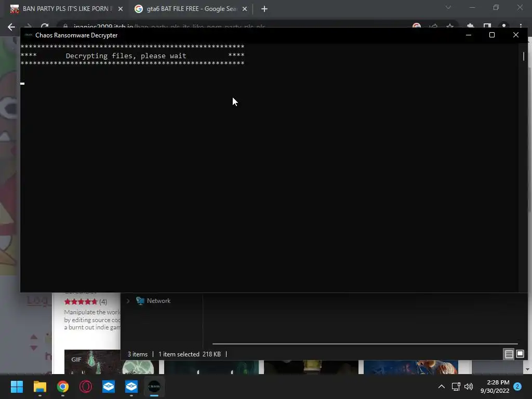532x399 pixels.
Task: Maximize the Chaos Ransomware Decrypter window
Action: [x=492, y=35]
